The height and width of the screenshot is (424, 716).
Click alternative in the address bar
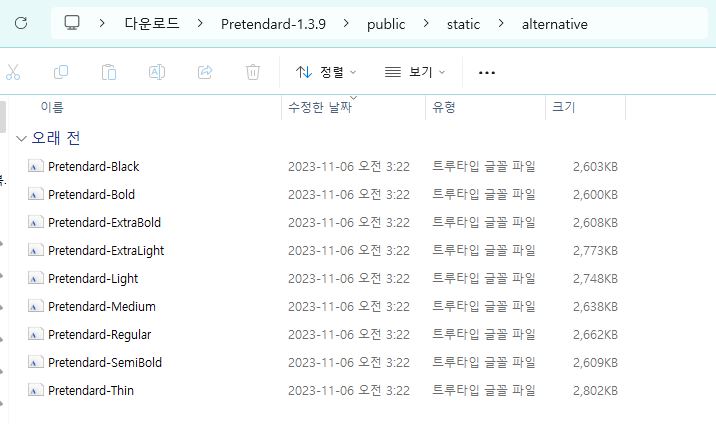pos(554,24)
